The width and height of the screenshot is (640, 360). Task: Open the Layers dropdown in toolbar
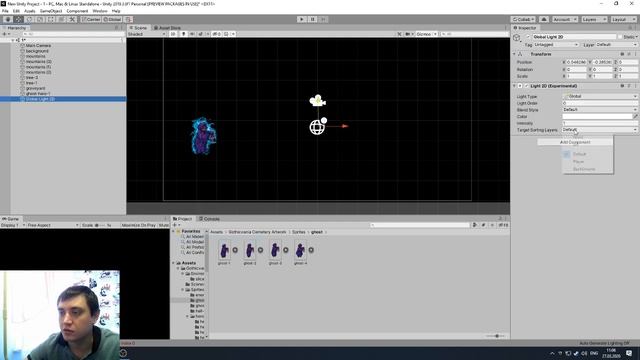pyautogui.click(x=594, y=19)
